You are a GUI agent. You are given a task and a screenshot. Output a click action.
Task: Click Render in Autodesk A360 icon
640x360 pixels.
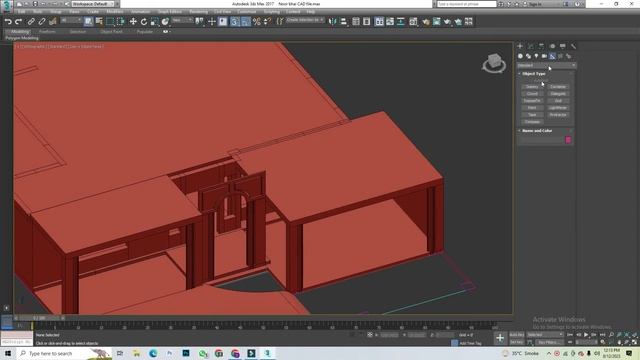[x=458, y=22]
